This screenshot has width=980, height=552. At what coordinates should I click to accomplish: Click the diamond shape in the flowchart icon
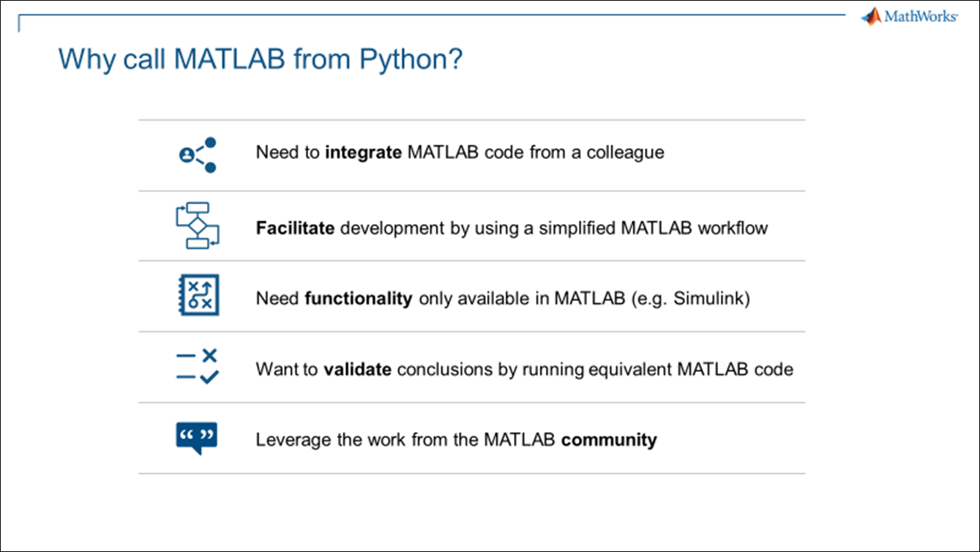point(198,225)
